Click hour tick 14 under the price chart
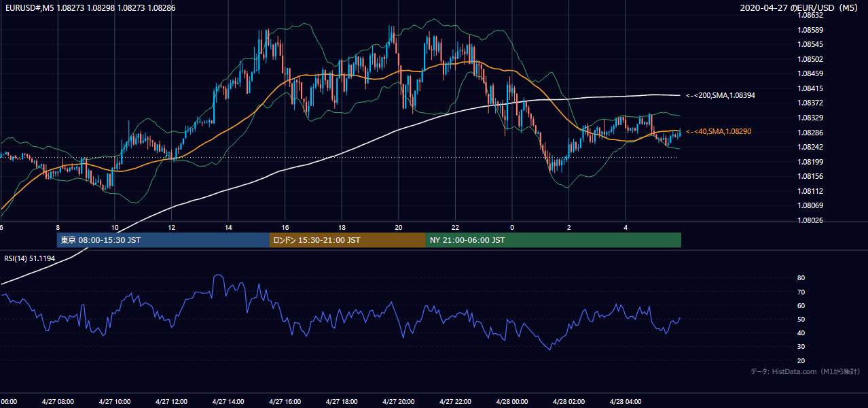 tap(228, 227)
